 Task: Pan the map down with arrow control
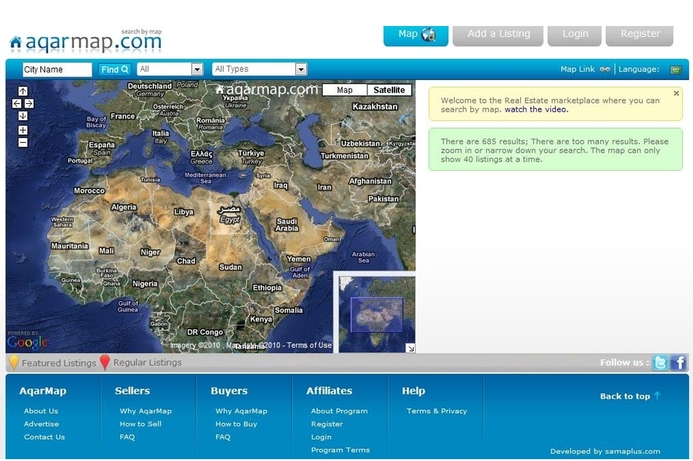[x=23, y=116]
